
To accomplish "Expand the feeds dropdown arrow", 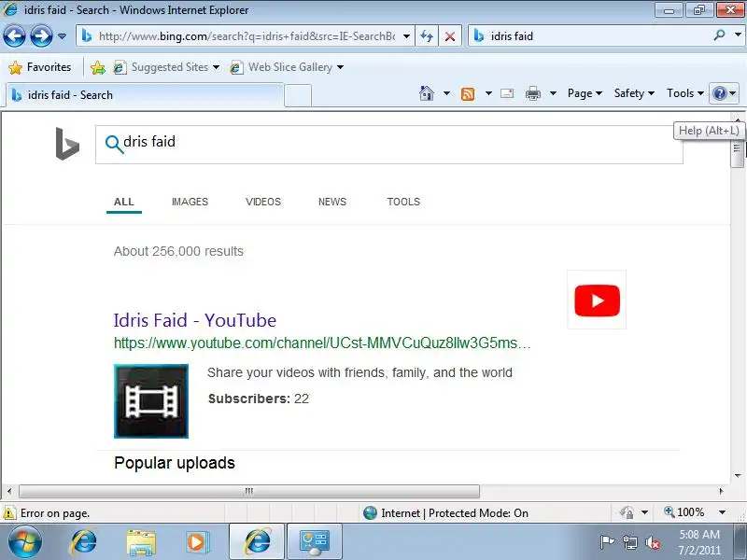I will (488, 93).
